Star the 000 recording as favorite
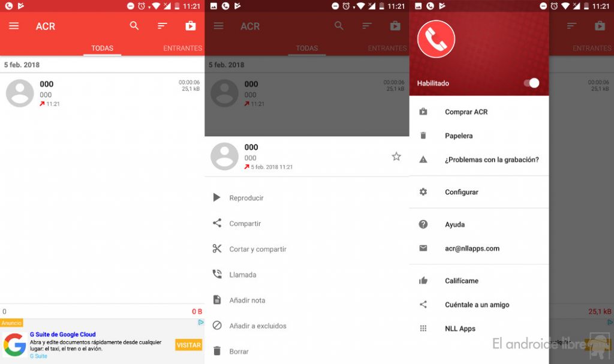Viewport: 614px width, 364px height. coord(396,157)
